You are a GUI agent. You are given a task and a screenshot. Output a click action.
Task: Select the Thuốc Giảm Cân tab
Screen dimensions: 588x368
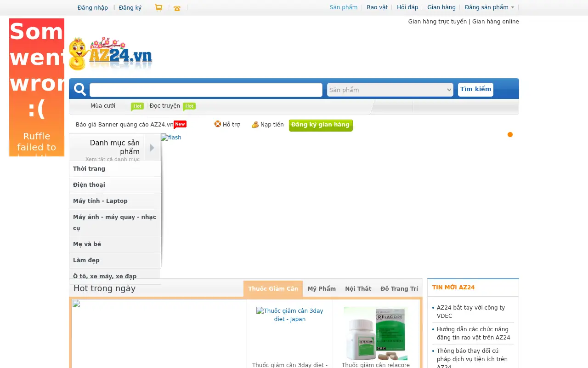pyautogui.click(x=273, y=289)
